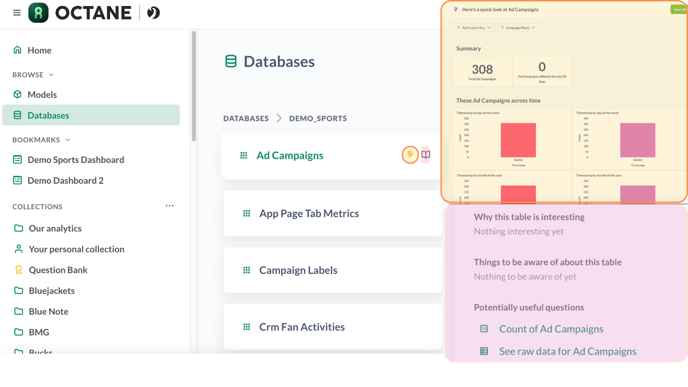Image resolution: width=688 pixels, height=387 pixels.
Task: Click the raw data table icon
Action: click(484, 351)
